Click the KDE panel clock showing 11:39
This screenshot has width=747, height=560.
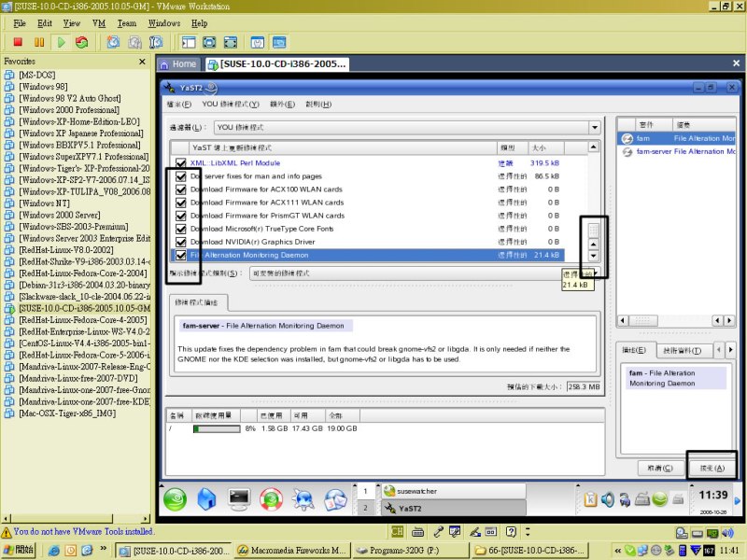713,496
